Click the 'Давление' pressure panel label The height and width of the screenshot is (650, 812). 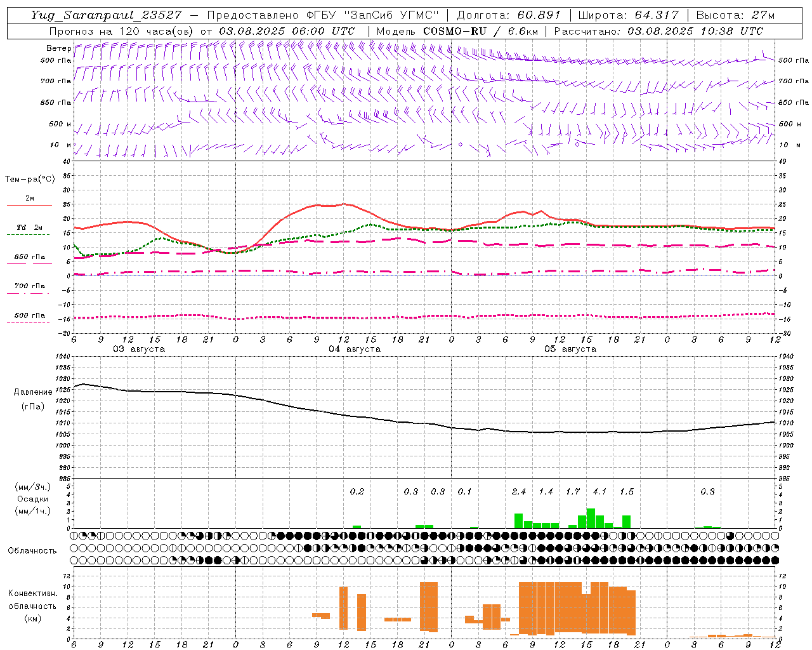(x=33, y=392)
